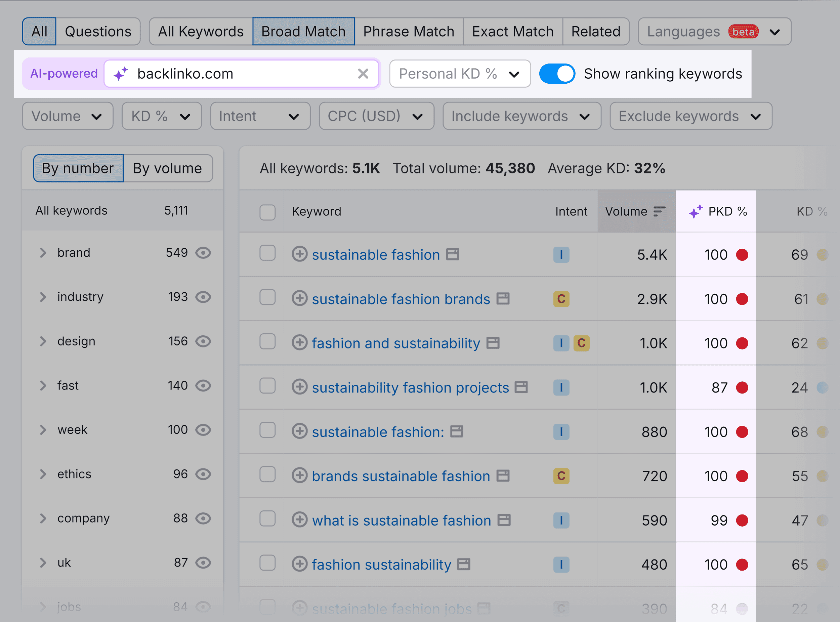Open SERP icon for 'fashion and sustainability'
This screenshot has width=840, height=622.
tap(493, 343)
